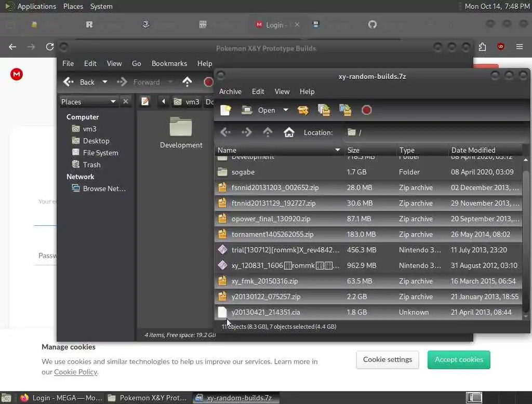Click the Add folder to archive icon
This screenshot has height=404, width=532.
pos(345,110)
